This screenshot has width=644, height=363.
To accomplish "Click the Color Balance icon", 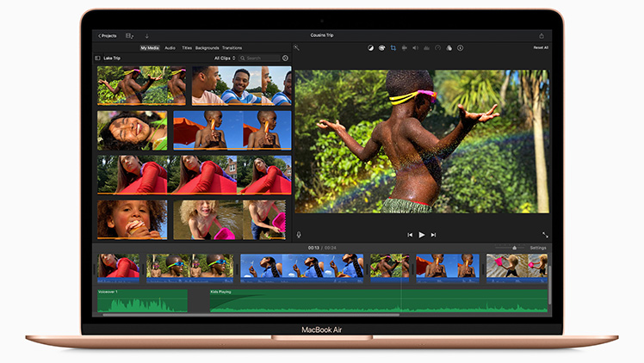I will pos(370,48).
